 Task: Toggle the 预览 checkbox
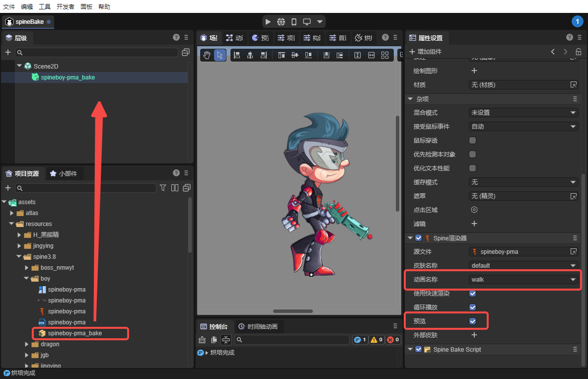(473, 321)
